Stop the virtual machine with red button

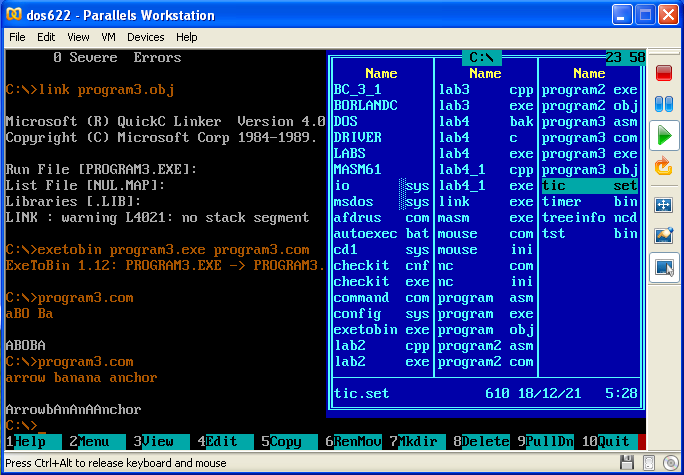pos(663,73)
